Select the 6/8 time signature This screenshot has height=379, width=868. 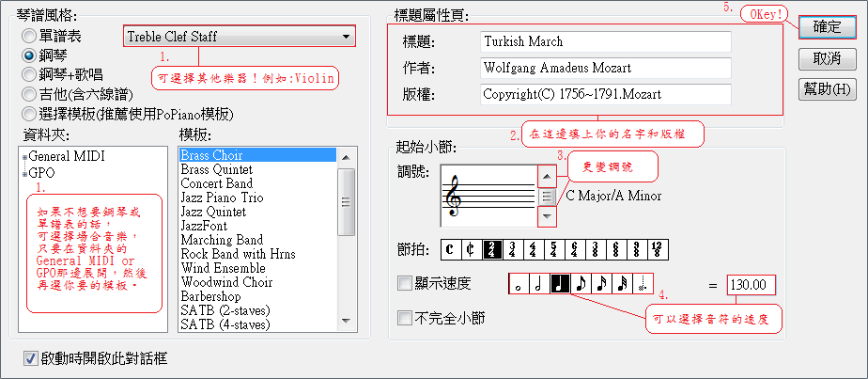coord(616,250)
